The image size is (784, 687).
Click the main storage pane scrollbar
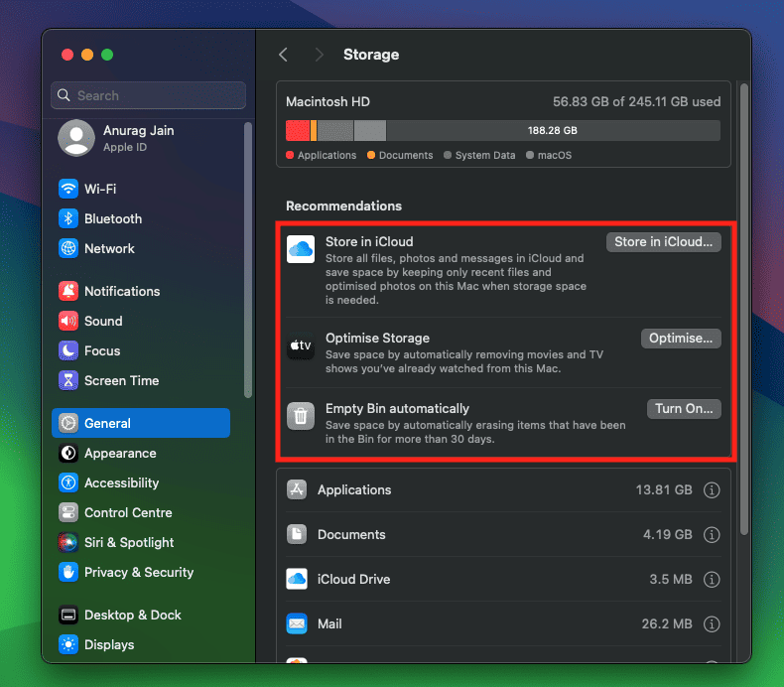tap(744, 309)
